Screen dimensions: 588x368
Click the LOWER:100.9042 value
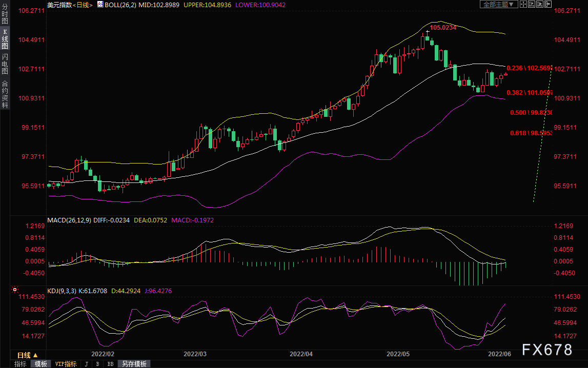[x=260, y=5]
